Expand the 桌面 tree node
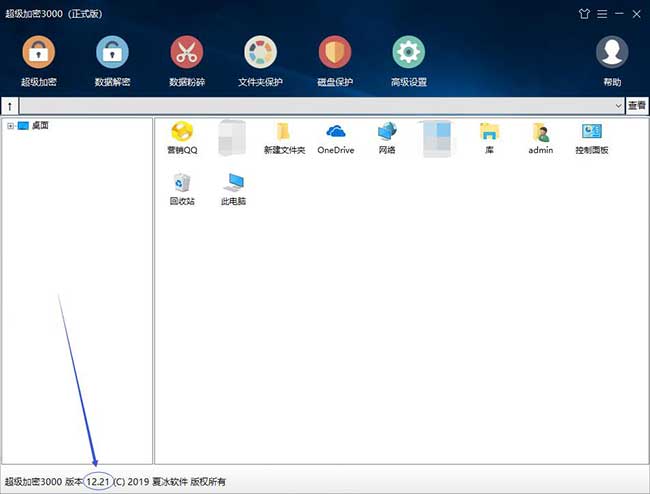The width and height of the screenshot is (650, 494). point(10,126)
